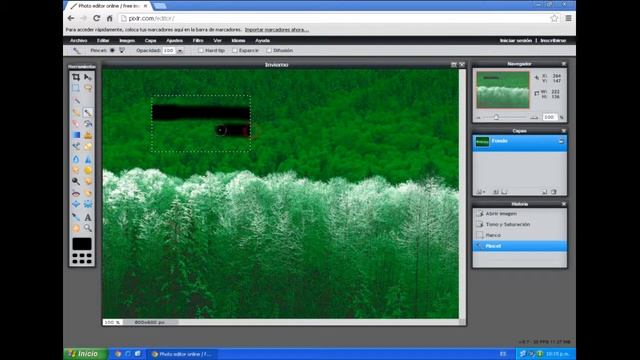640x360 pixels.
Task: Open the brush picker dropdown arrow
Action: 122,51
